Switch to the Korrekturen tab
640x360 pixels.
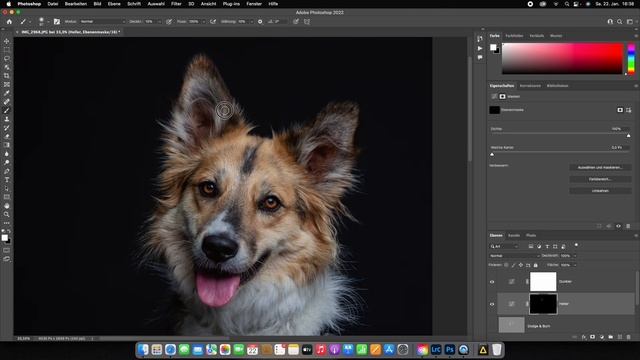pos(530,86)
